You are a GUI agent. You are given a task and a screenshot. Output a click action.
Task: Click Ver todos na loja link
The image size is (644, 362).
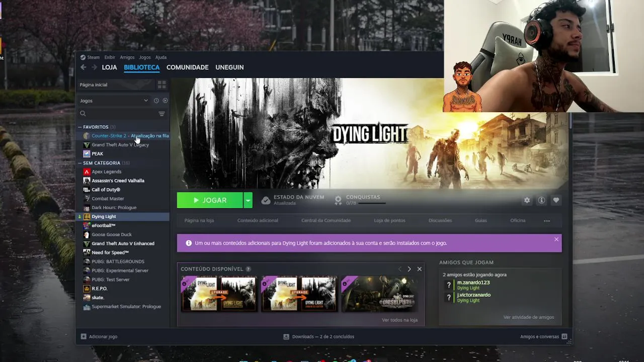pos(399,320)
